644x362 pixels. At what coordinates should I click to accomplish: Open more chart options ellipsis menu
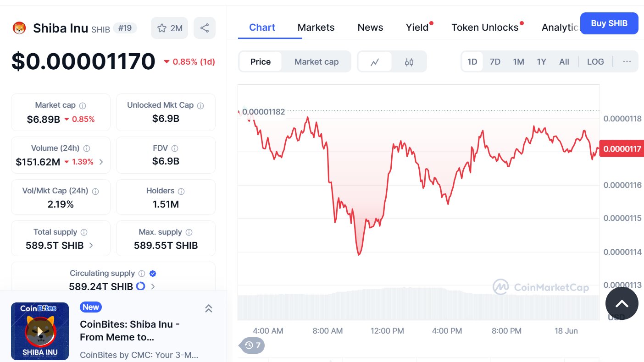tap(627, 62)
